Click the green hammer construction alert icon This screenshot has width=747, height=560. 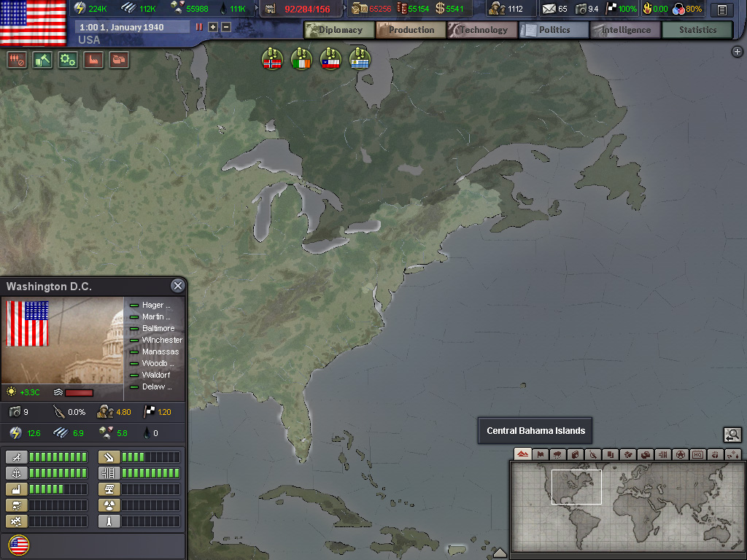pos(42,60)
